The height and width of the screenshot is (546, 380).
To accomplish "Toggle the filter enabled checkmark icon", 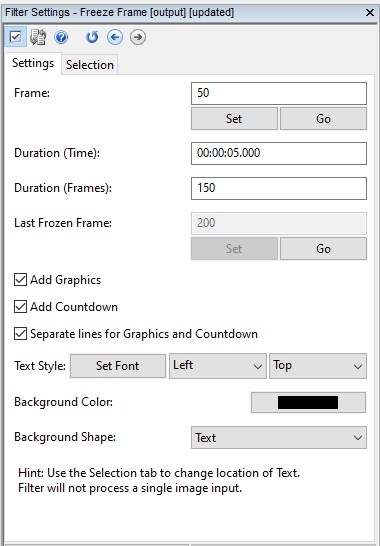I will [x=16, y=37].
